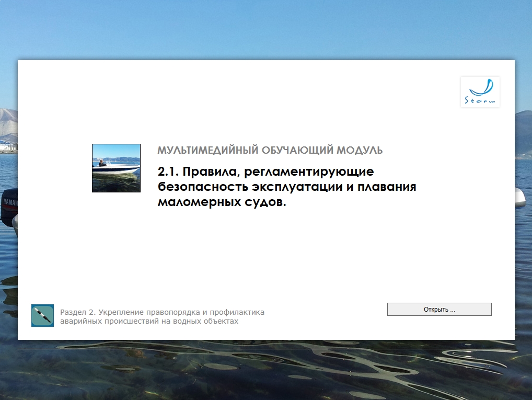Click the "безопасность эксплуатации и плавания" title line

pos(286,187)
